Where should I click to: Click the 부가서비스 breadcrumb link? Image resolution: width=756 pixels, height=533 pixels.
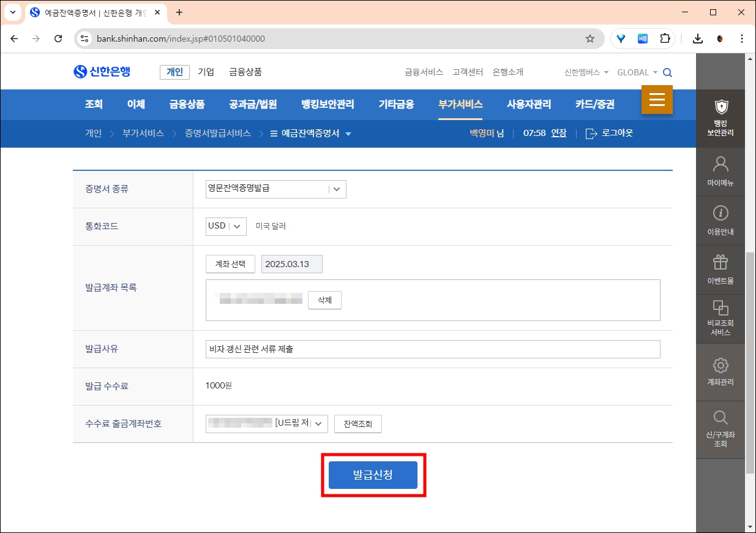coord(143,133)
